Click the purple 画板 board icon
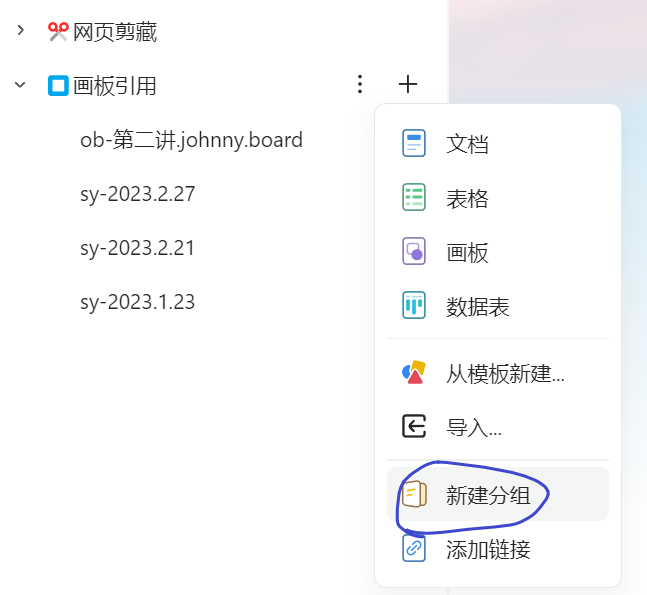The height and width of the screenshot is (595, 647). coord(413,251)
